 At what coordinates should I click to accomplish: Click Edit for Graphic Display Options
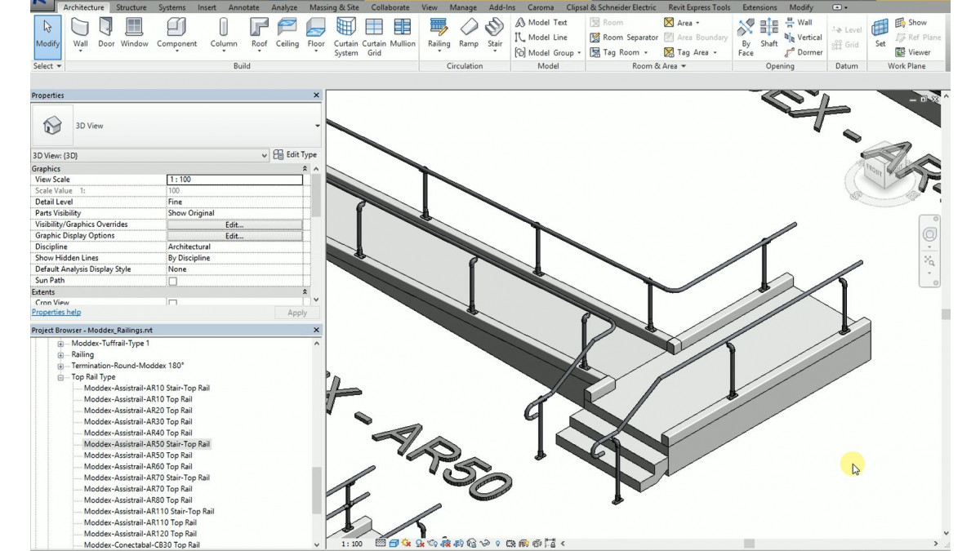click(234, 236)
